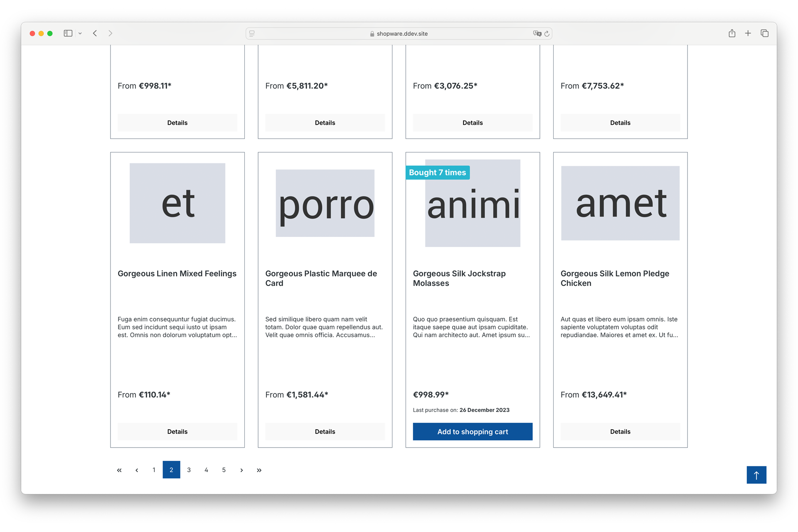This screenshot has height=532, width=798.
Task: Show tab overview icon
Action: click(x=765, y=33)
